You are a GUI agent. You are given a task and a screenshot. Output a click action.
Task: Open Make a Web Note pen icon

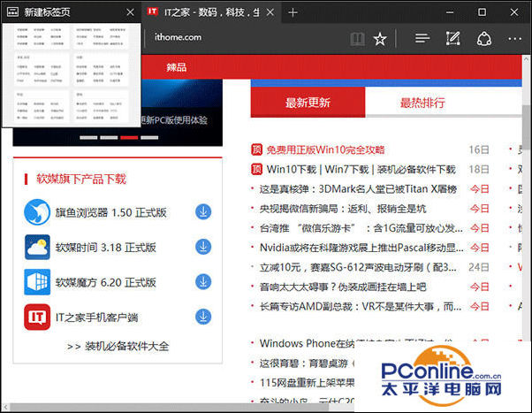453,38
